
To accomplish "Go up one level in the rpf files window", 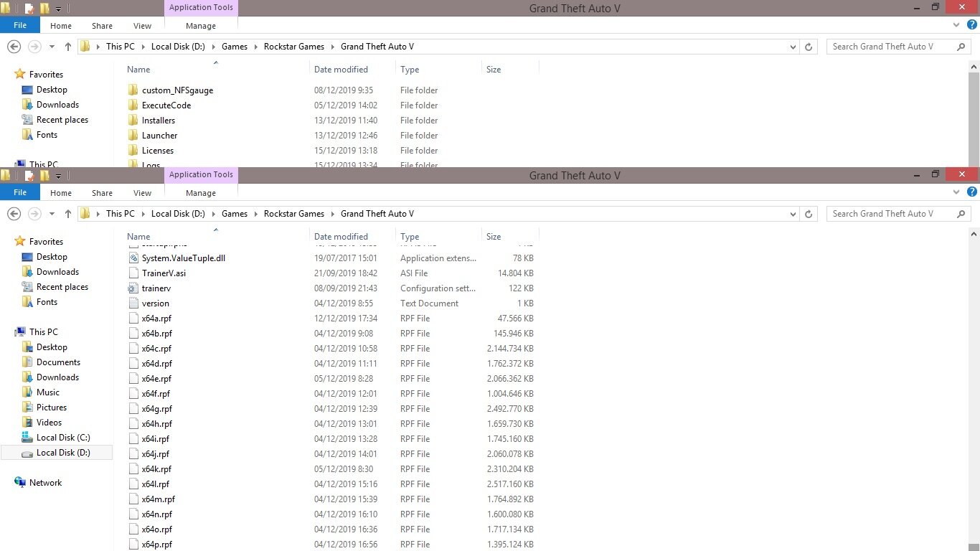I will click(68, 214).
